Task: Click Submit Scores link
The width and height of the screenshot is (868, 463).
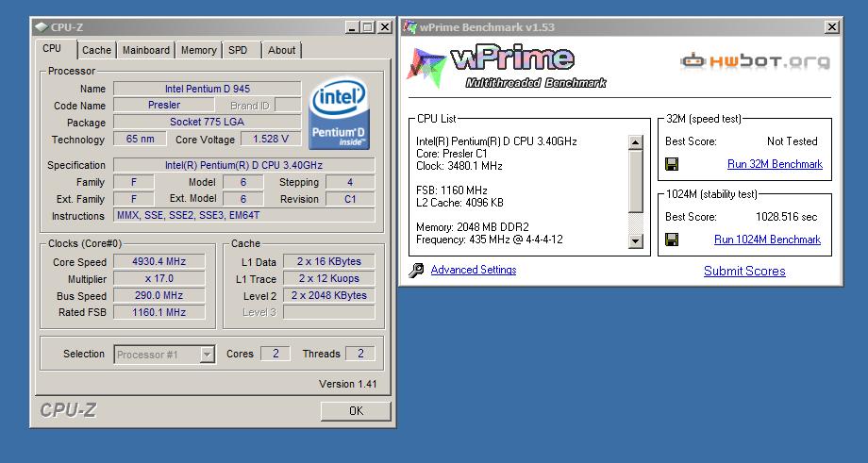Action: click(x=744, y=271)
